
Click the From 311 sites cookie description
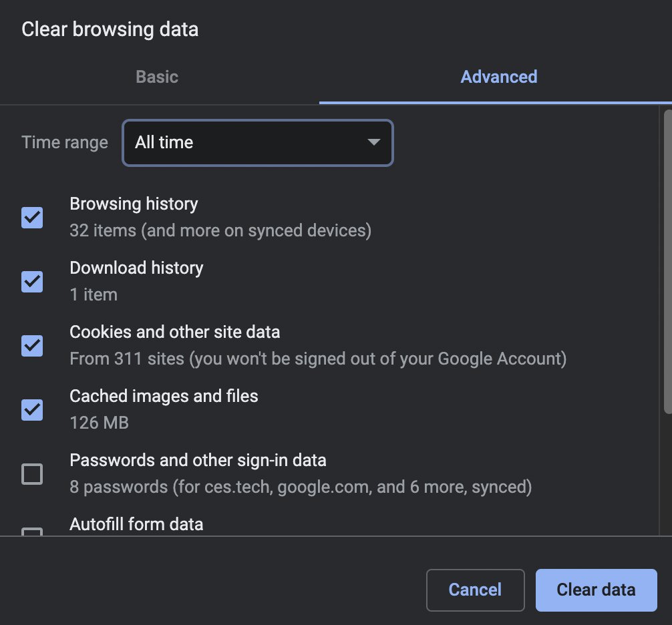318,359
